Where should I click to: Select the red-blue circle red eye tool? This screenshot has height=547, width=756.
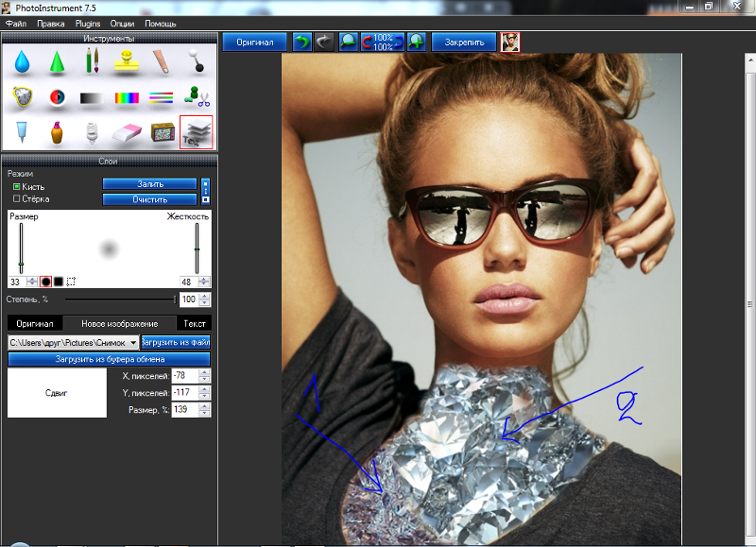pyautogui.click(x=57, y=97)
